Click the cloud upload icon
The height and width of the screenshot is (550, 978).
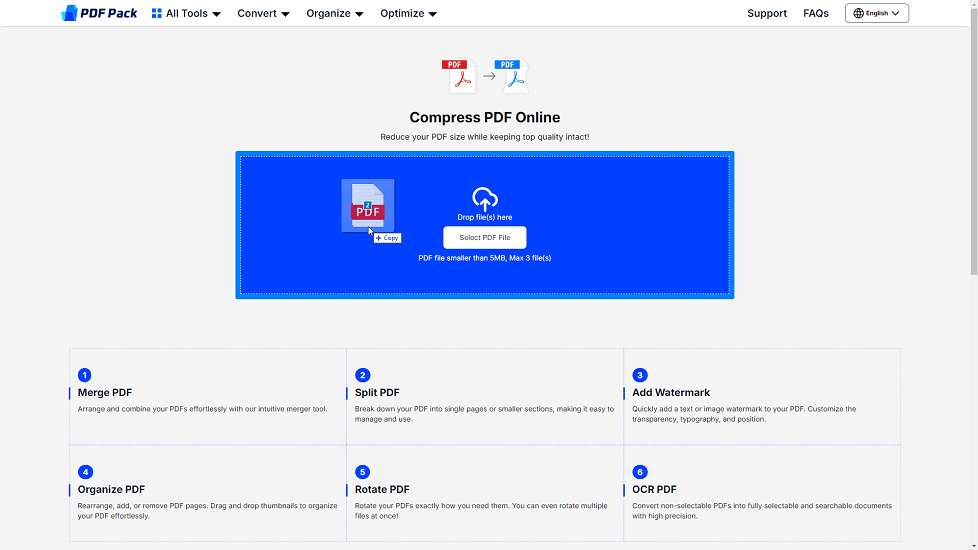pos(485,198)
